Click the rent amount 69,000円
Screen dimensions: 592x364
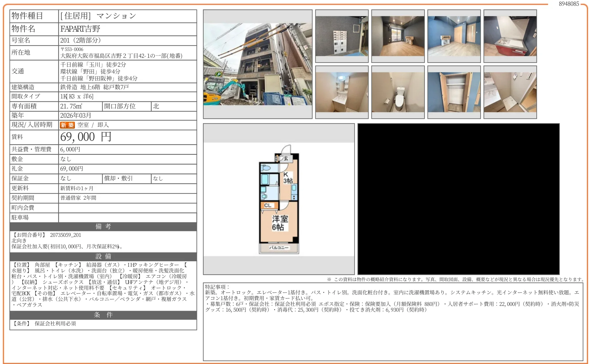(85, 137)
